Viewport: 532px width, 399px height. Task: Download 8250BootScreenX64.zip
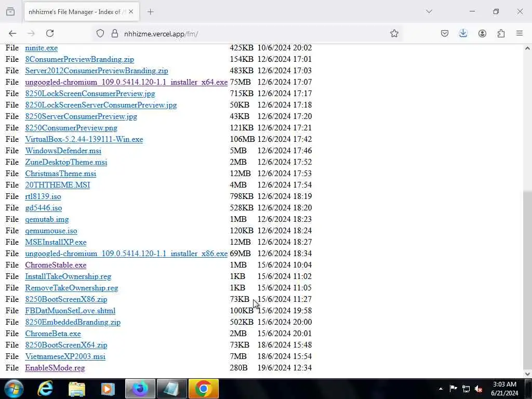66,345
